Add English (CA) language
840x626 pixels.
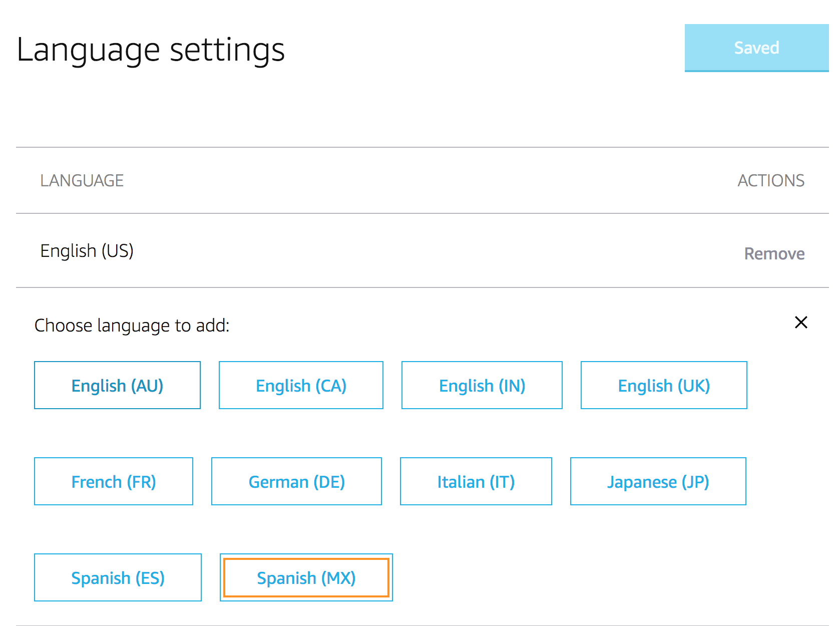click(x=300, y=385)
